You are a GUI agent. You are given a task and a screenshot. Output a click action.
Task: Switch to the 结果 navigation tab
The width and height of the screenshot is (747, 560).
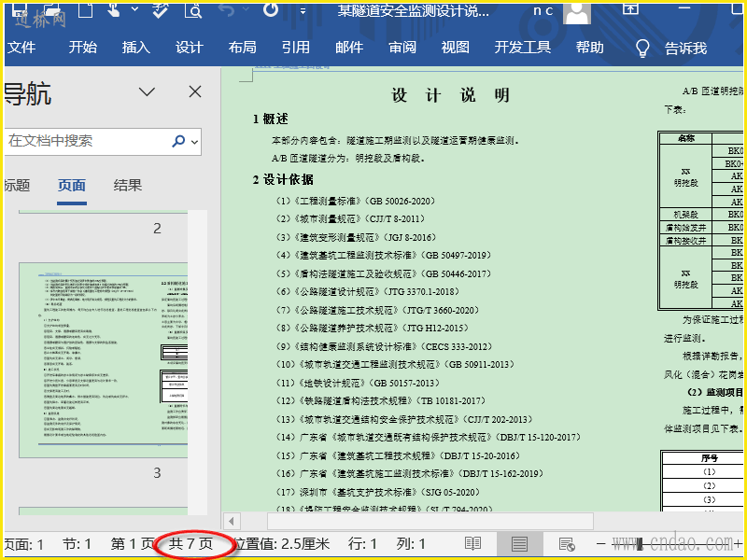(x=128, y=185)
